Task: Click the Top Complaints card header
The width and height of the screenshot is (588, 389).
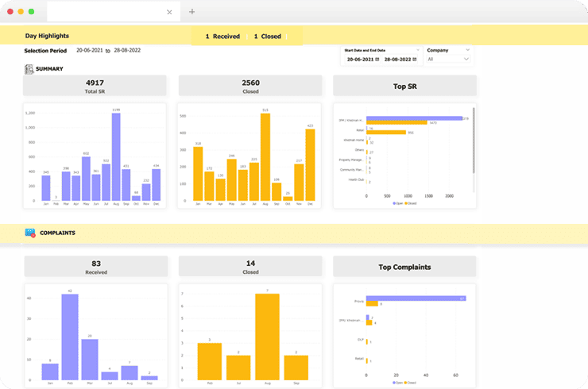Action: tap(404, 267)
